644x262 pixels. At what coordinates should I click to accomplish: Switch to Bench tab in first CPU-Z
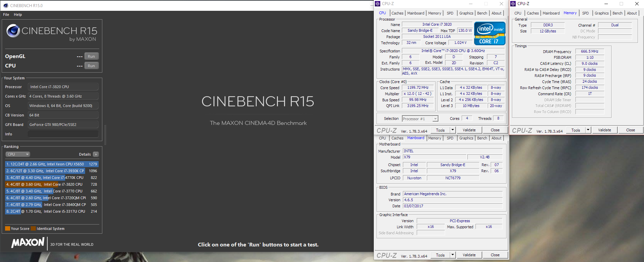tap(482, 13)
